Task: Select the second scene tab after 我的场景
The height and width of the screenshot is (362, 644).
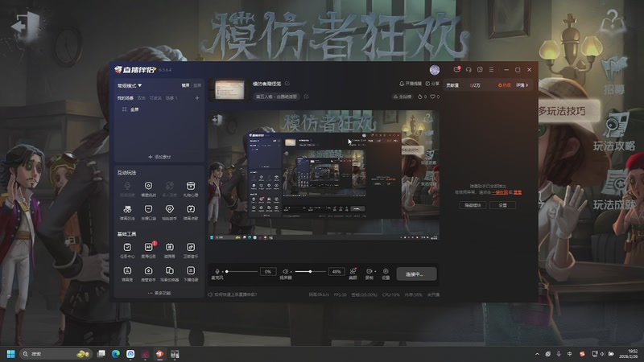Action: tap(142, 98)
